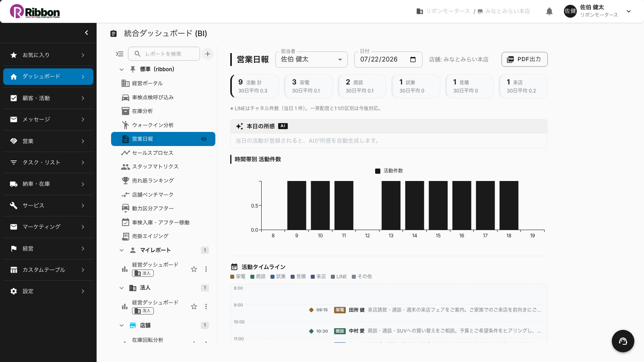The image size is (644, 362).
Task: Expand カスタムテーブル in the sidebar
Action: (48, 270)
